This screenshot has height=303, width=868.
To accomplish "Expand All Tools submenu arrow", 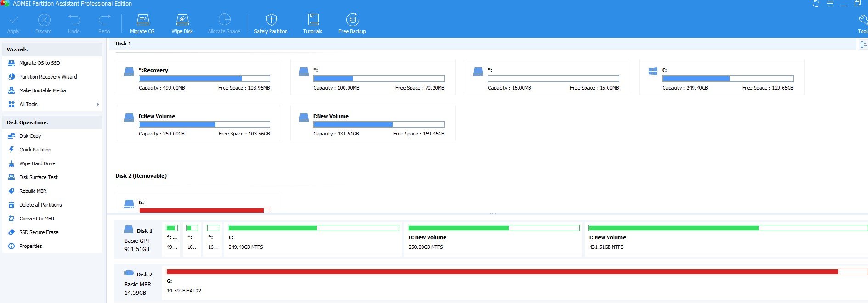I will click(x=98, y=104).
